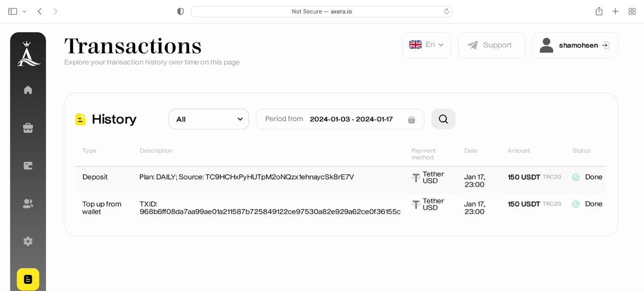Click the search magnifier button

tap(443, 119)
